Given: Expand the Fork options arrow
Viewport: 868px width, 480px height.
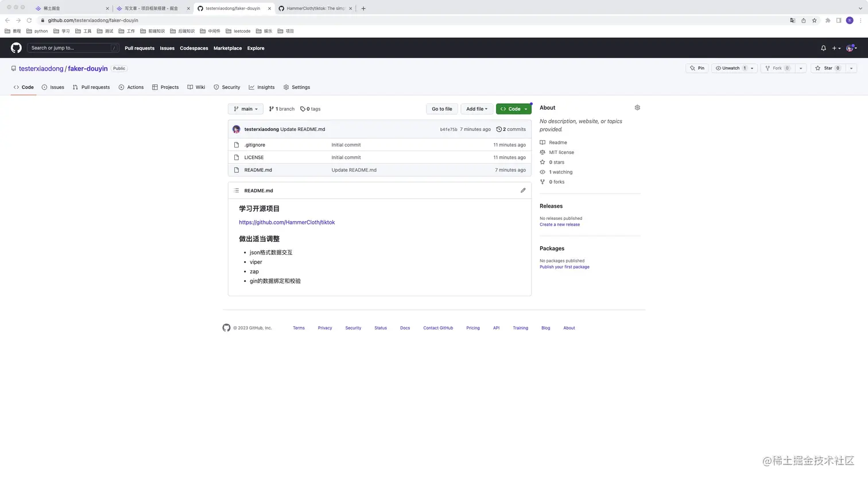Looking at the screenshot, I should pyautogui.click(x=801, y=68).
